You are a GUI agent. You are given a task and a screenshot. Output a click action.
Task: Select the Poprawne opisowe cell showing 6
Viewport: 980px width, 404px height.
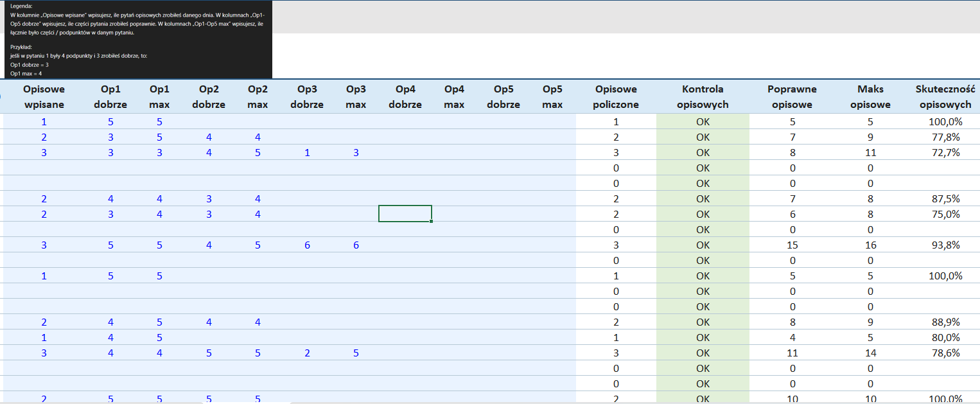click(792, 214)
